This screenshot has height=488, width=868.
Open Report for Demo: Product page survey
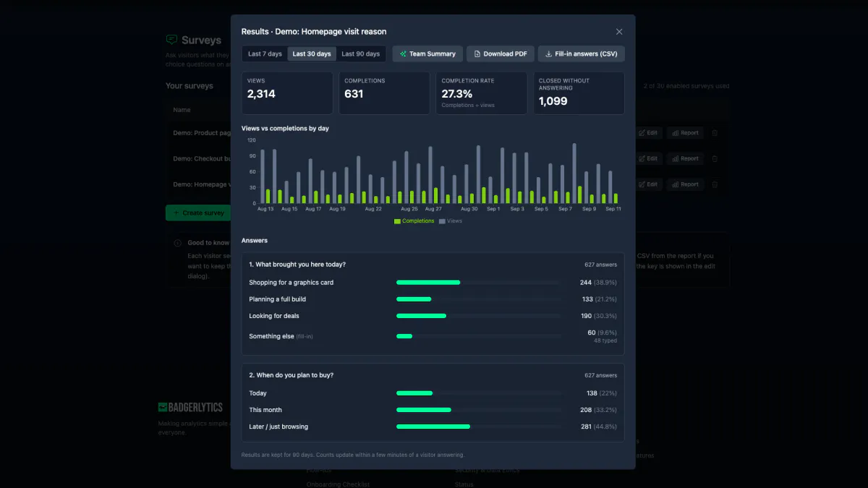pos(684,133)
